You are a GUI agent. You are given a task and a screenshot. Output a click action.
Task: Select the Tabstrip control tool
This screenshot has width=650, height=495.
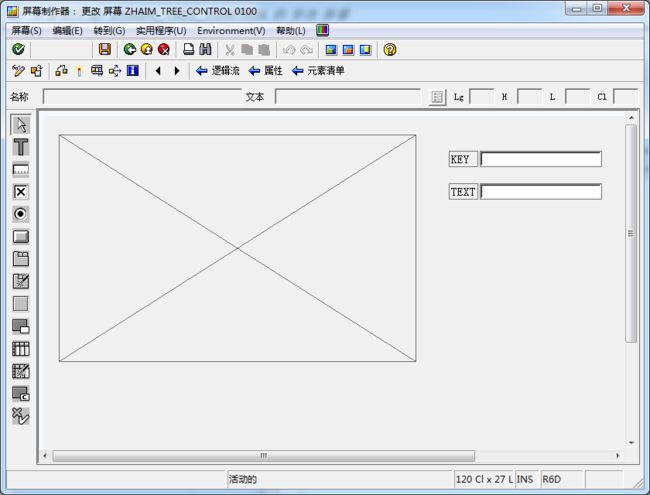21,259
